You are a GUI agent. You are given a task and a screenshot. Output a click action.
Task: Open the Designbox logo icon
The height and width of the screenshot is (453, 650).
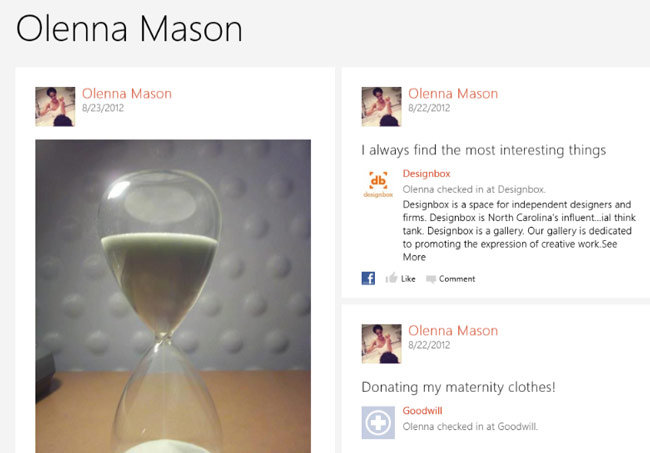click(378, 184)
